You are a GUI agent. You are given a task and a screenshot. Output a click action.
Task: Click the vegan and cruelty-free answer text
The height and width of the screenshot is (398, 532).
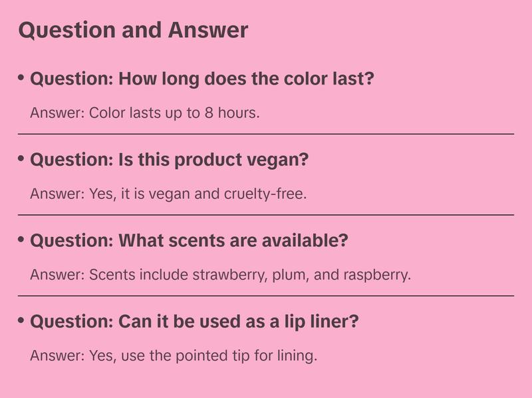coord(168,194)
